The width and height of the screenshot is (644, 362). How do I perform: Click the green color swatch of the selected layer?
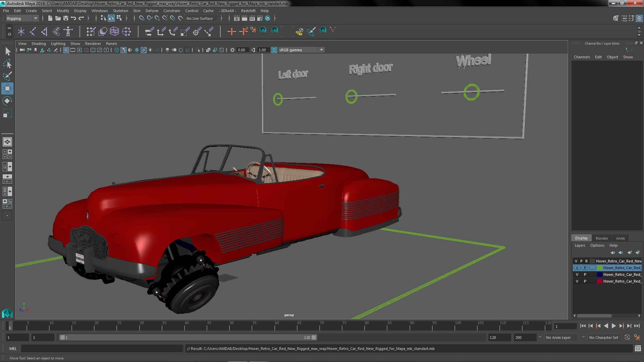tap(599, 268)
